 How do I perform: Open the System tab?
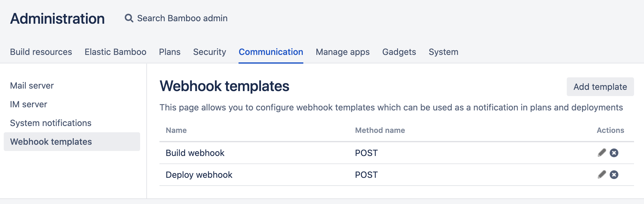pyautogui.click(x=443, y=52)
